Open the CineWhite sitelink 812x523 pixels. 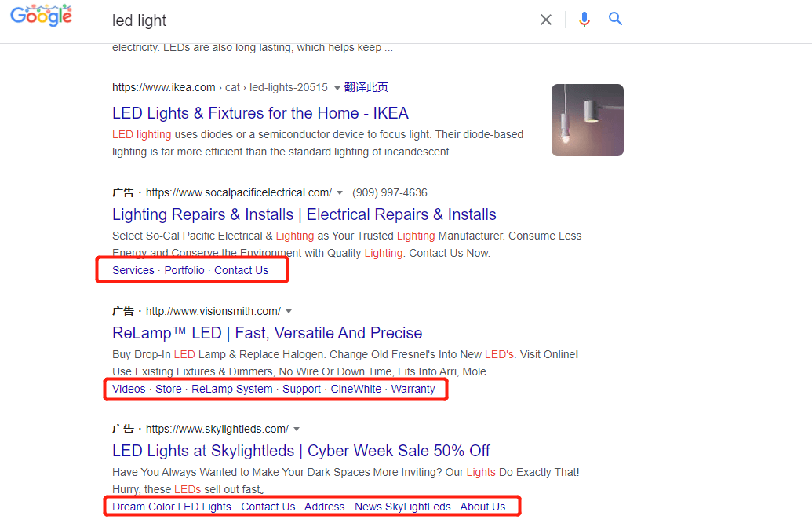click(355, 389)
